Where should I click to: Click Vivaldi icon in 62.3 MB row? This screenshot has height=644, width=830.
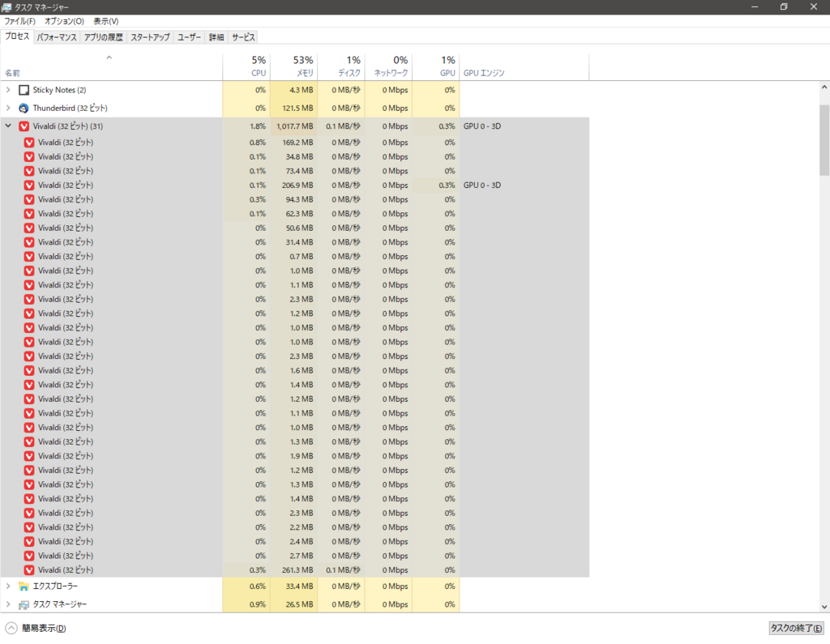pyautogui.click(x=29, y=214)
